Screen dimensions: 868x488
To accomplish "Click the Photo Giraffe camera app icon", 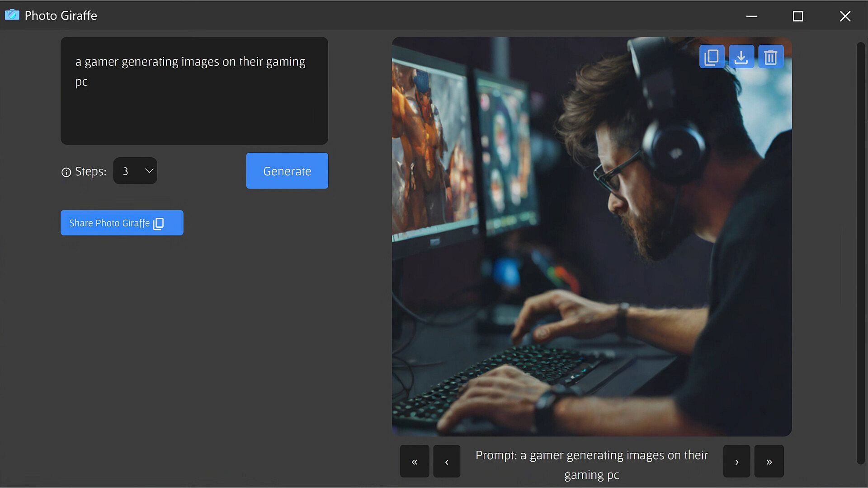I will 12,15.
